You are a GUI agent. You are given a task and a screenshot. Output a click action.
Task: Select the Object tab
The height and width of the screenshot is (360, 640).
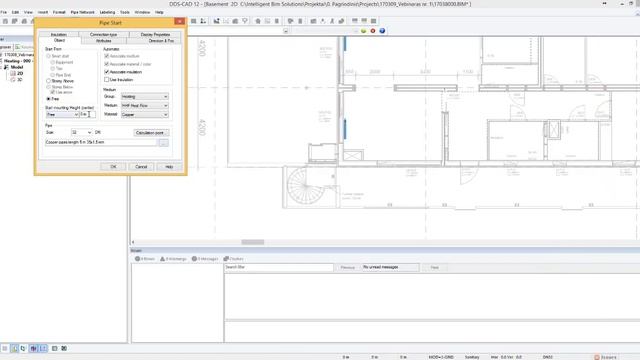pyautogui.click(x=60, y=40)
